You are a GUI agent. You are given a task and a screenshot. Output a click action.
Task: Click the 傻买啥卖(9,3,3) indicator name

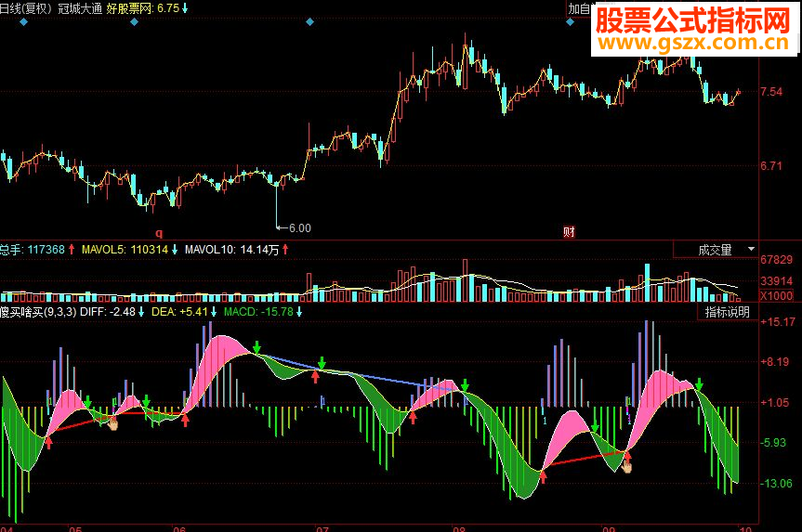[38, 312]
